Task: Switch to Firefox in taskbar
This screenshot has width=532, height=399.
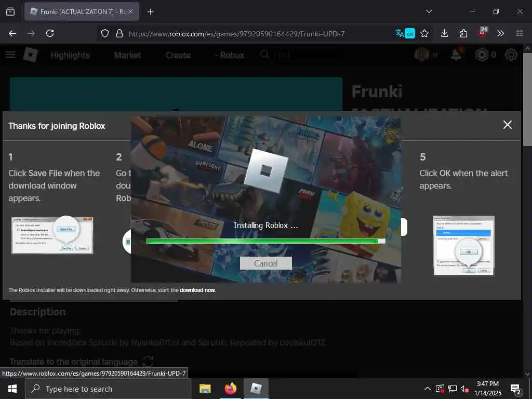Action: [x=230, y=389]
